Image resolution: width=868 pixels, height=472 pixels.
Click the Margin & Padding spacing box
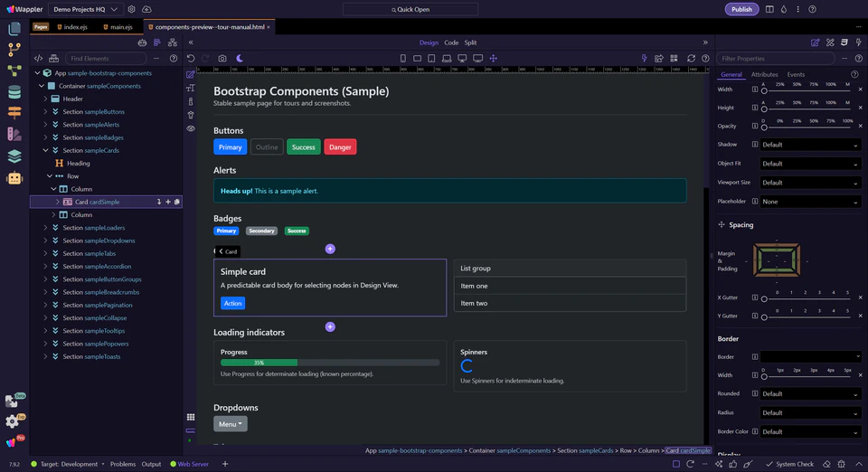(x=776, y=260)
